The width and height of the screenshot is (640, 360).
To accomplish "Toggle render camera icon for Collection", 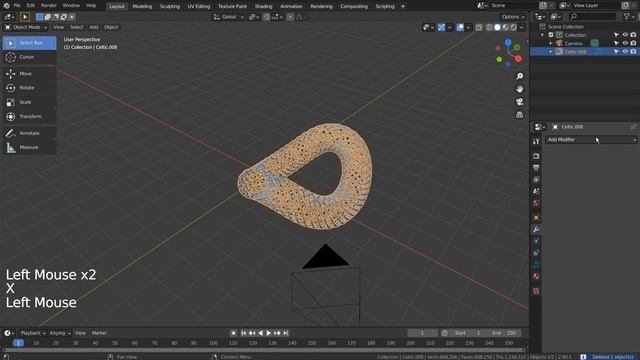I will point(633,35).
